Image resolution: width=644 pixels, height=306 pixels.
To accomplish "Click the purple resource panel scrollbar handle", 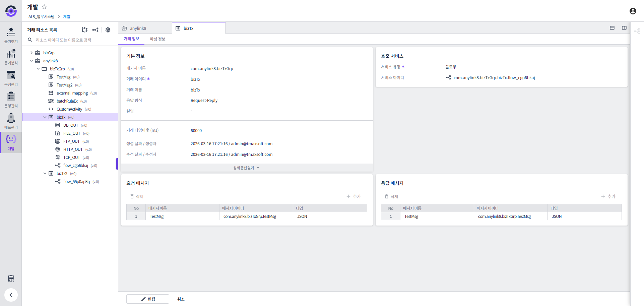I will coord(117,164).
